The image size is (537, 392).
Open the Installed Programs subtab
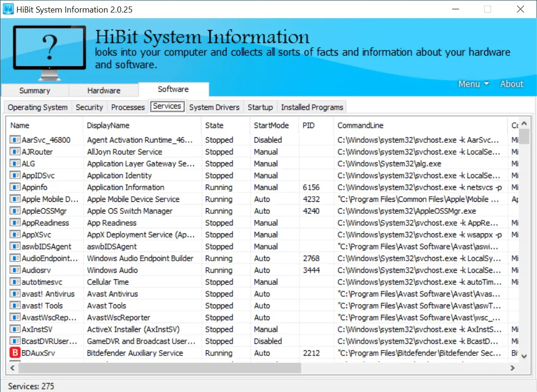pyautogui.click(x=312, y=107)
